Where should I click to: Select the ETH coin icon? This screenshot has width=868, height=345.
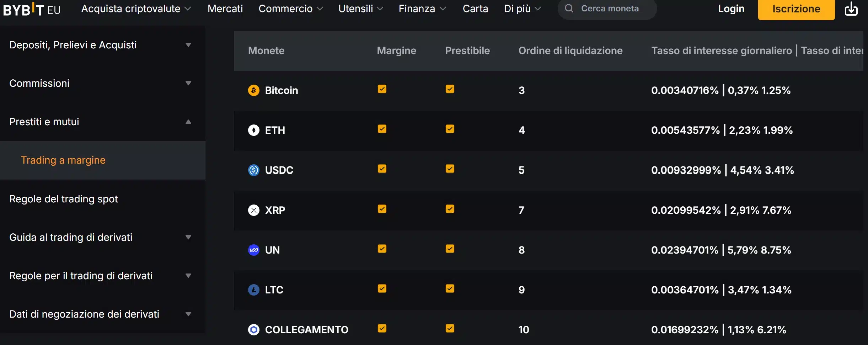click(x=253, y=130)
